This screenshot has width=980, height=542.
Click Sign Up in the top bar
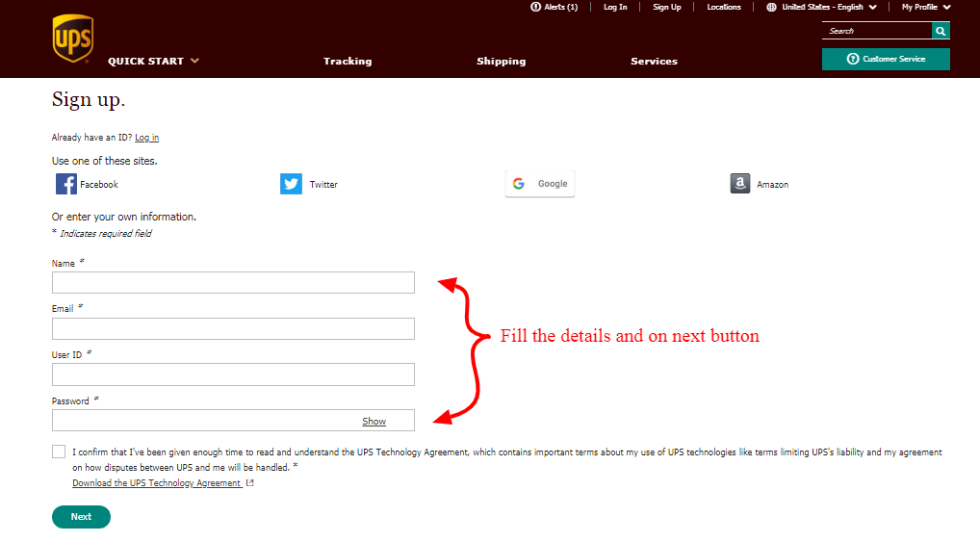667,7
